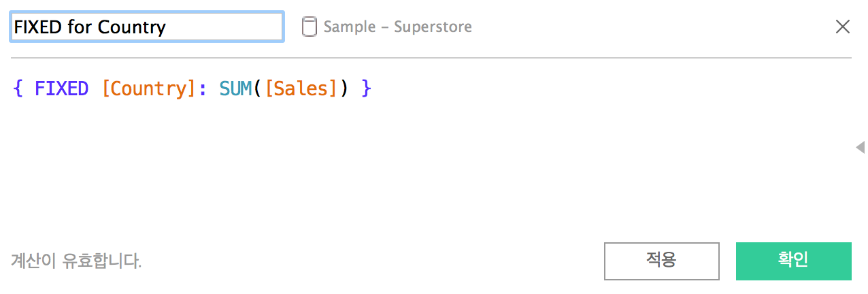
Task: Click the closing parenthesis after [Sales]
Action: point(344,88)
